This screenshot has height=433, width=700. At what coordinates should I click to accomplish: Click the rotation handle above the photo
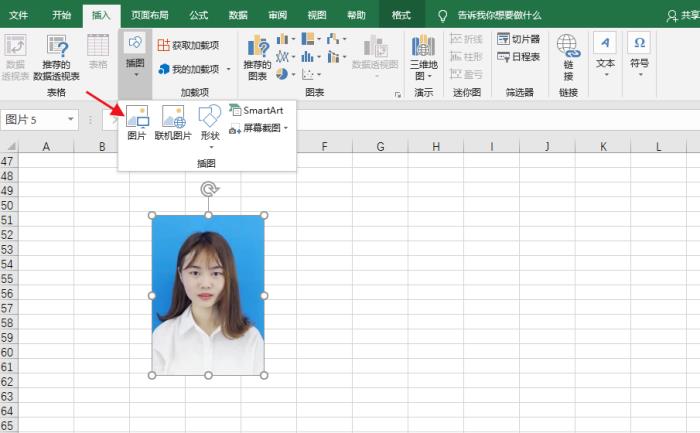[208, 188]
